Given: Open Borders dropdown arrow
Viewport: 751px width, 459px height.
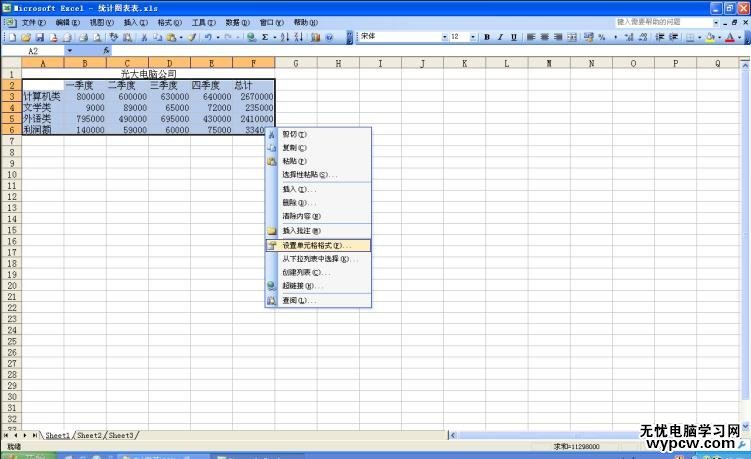Looking at the screenshot, I should [699, 37].
